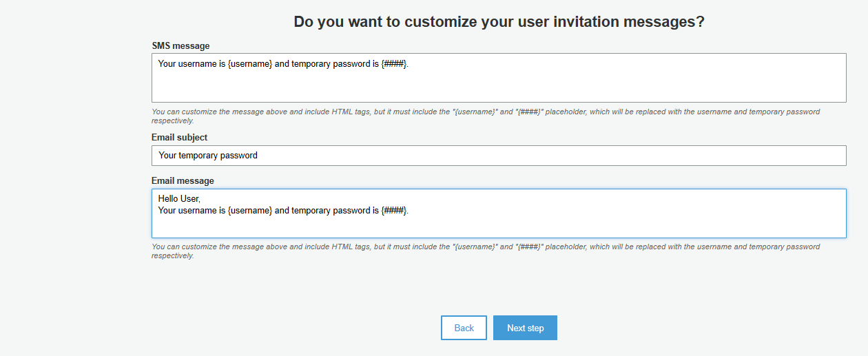Click the SMS message field label
868x356 pixels.
[180, 46]
